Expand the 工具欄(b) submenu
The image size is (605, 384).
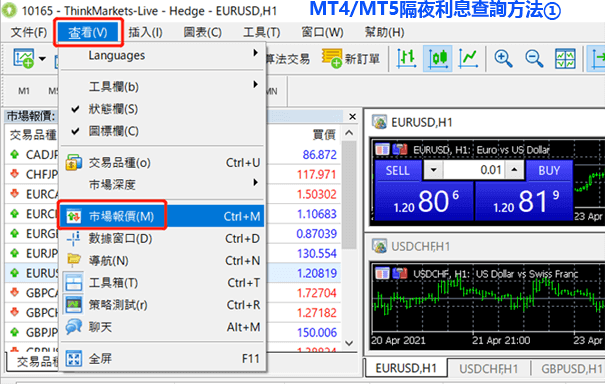point(162,86)
